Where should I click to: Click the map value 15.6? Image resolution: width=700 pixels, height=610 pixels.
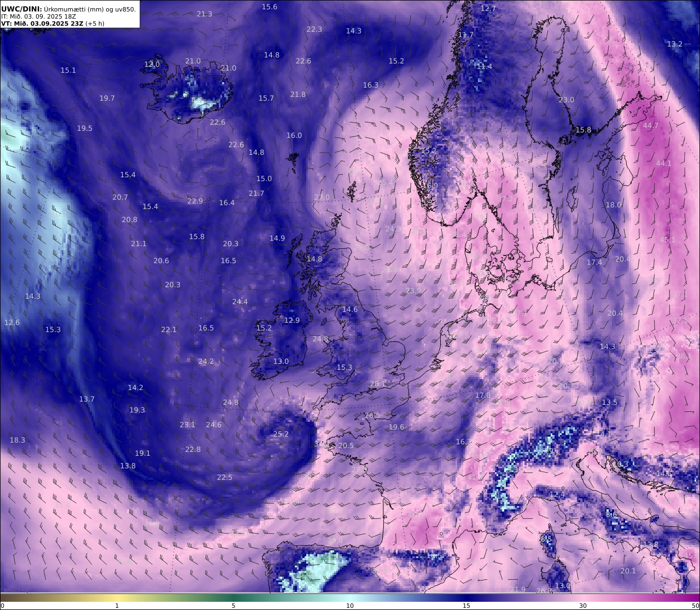click(270, 7)
